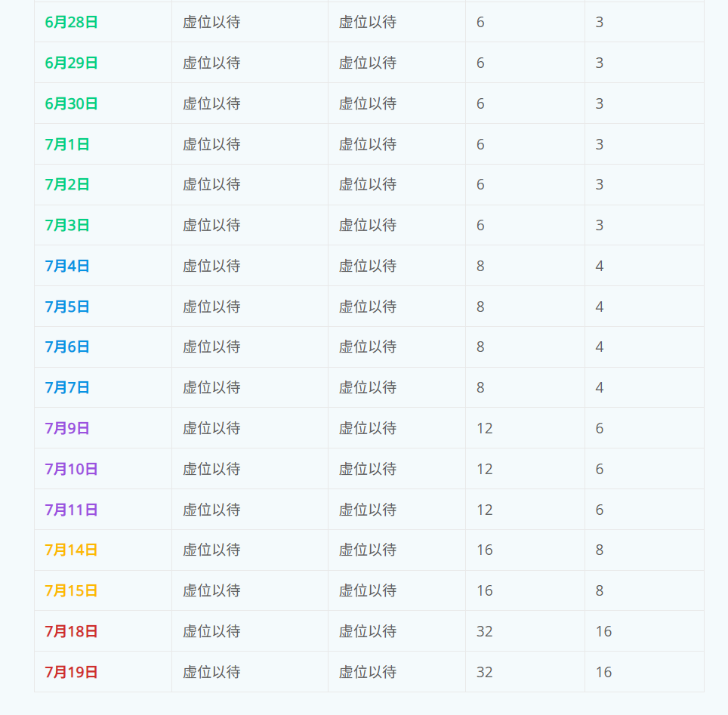The image size is (728, 715).
Task: Click the value 16 in 7月14日 row
Action: click(485, 550)
